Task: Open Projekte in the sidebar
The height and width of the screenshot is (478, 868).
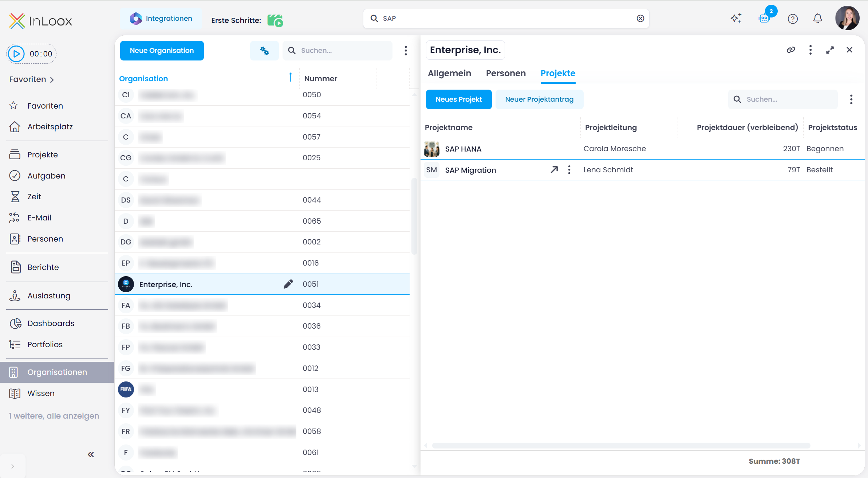Action: click(x=43, y=155)
